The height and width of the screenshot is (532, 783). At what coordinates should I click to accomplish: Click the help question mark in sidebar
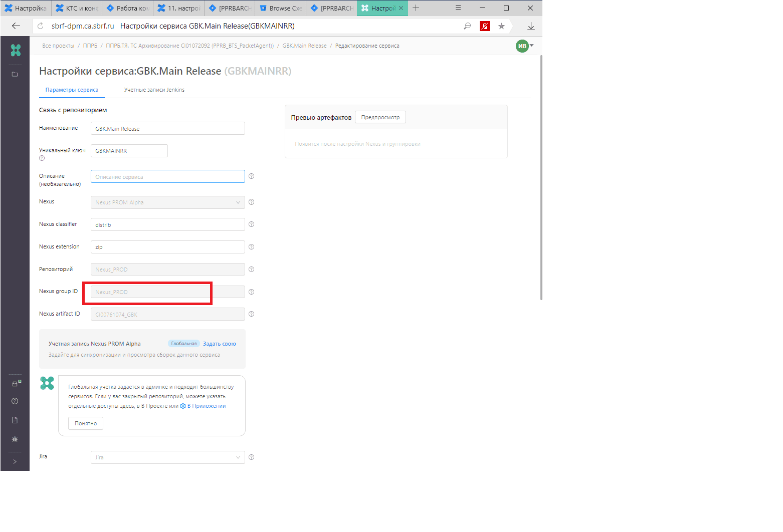(x=15, y=401)
